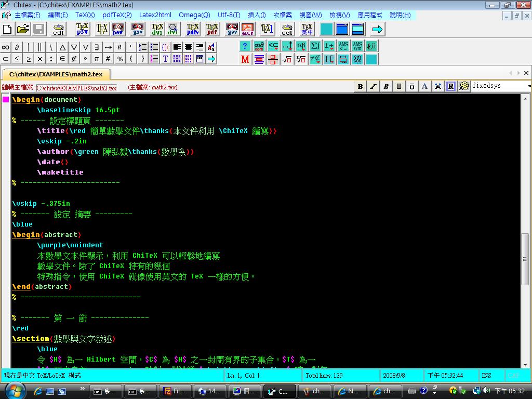
Task: Switch English/Chinese TeX mode with 英中 icon
Action: [307, 29]
